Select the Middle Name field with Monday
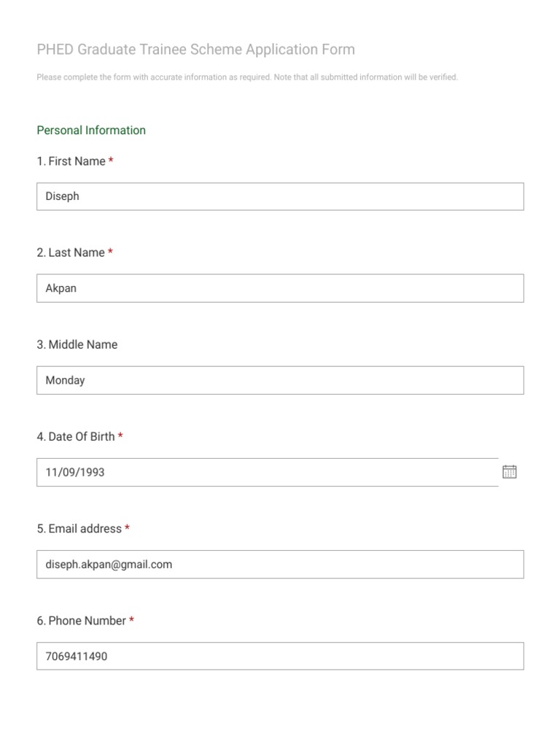Screen dimensions: 560x747 tap(280, 380)
